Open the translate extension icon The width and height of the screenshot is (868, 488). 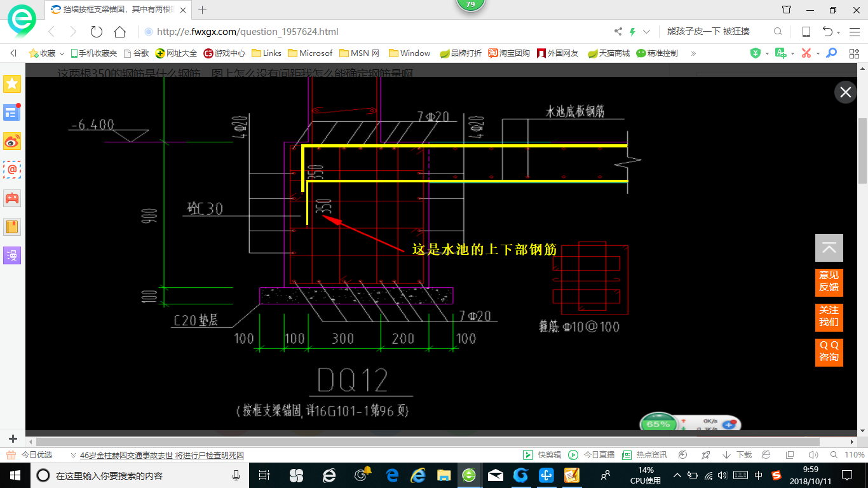coord(781,53)
